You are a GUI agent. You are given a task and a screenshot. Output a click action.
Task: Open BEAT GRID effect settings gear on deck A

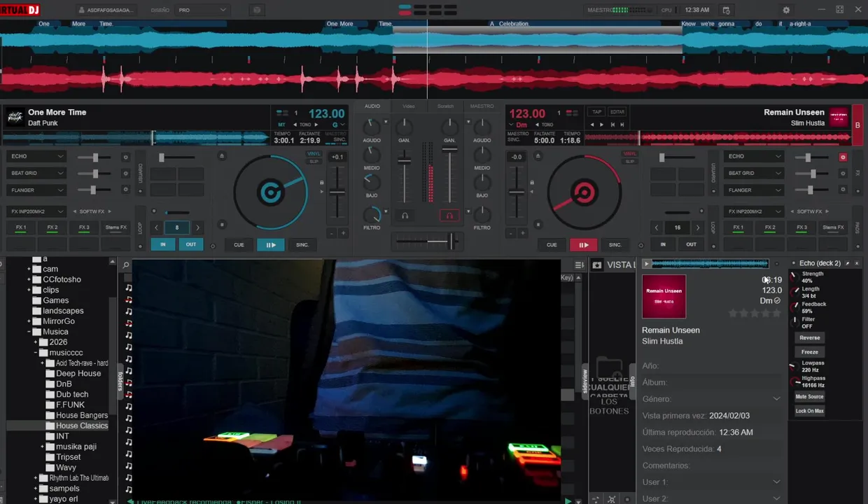[126, 174]
